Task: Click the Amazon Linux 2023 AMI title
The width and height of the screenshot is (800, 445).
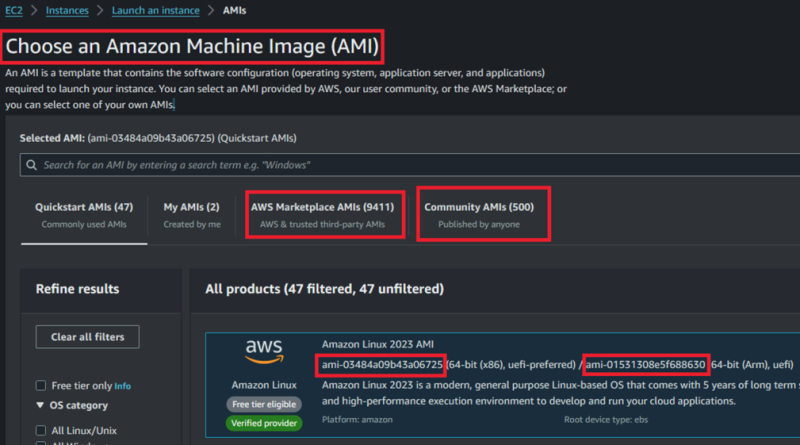Action: tap(378, 344)
